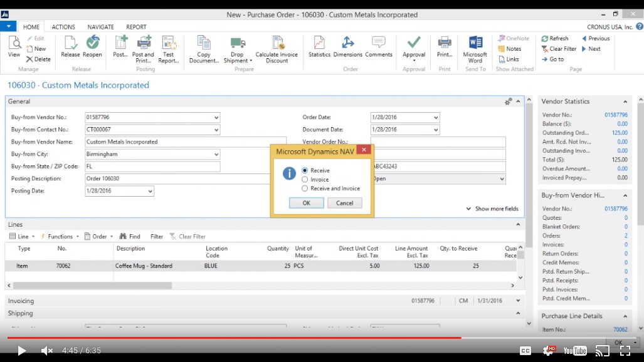This screenshot has height=362, width=644.
Task: Open video settings gear
Action: pyautogui.click(x=549, y=351)
